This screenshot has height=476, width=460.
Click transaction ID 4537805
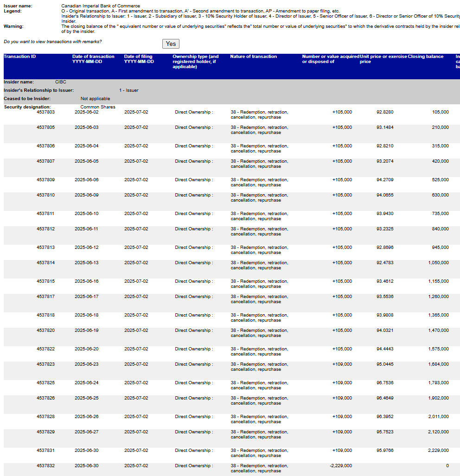click(x=45, y=127)
